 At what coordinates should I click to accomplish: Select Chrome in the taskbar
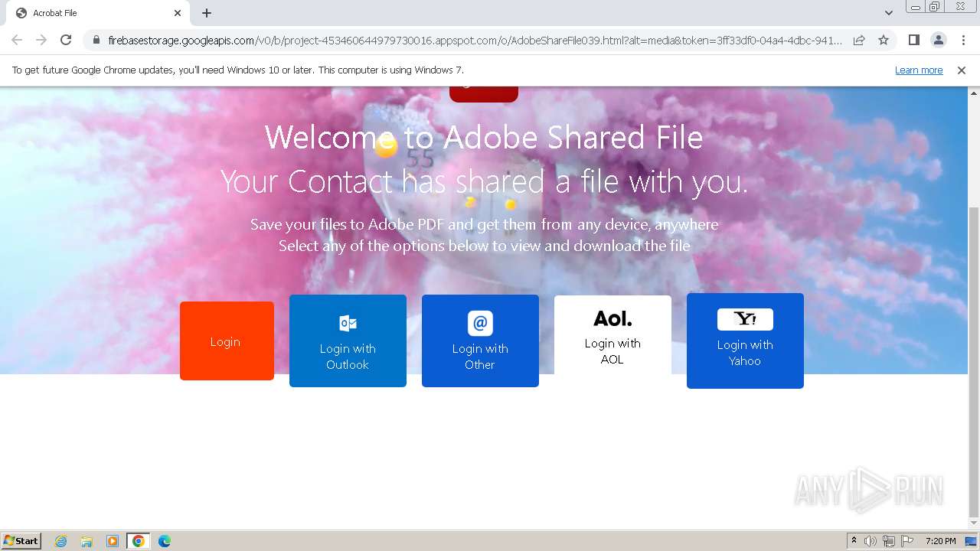pyautogui.click(x=139, y=541)
